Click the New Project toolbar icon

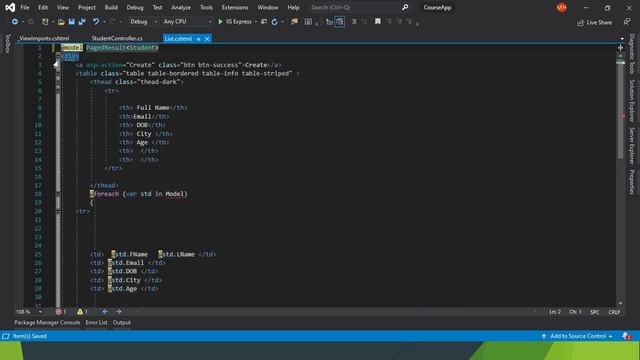point(45,22)
